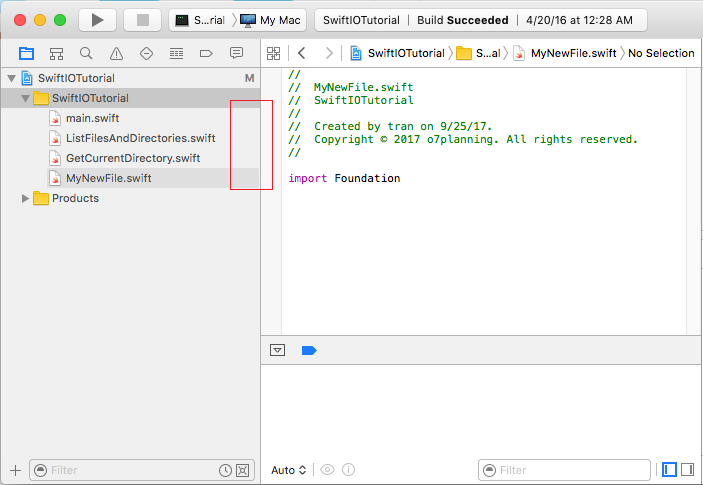Go forward in editor history
This screenshot has height=485, width=703.
329,53
